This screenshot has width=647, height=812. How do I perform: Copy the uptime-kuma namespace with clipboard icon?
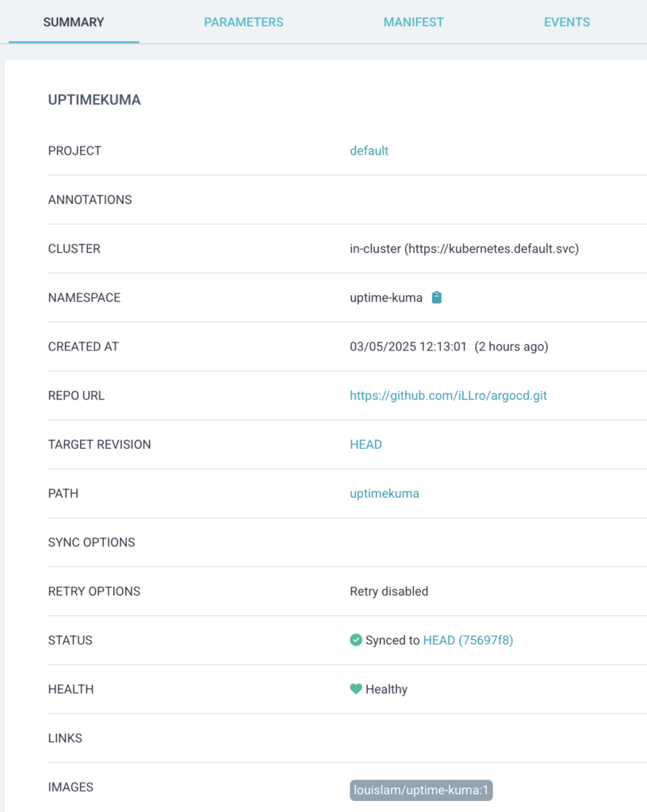pos(436,297)
